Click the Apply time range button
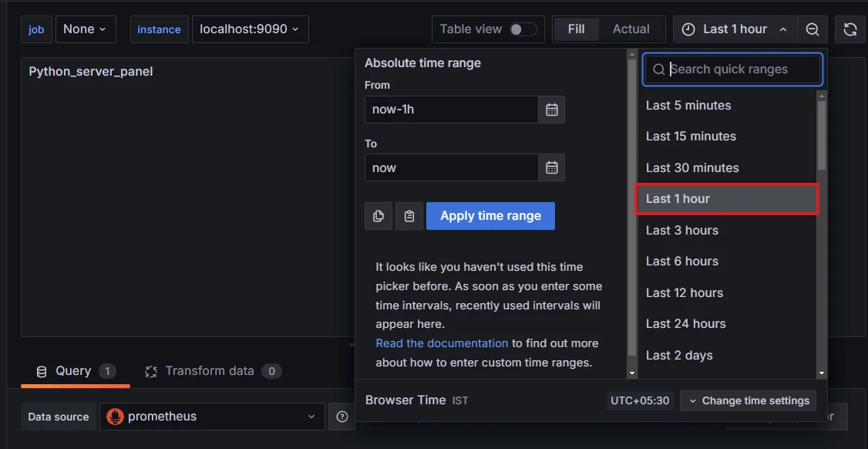868x449 pixels. tap(490, 216)
